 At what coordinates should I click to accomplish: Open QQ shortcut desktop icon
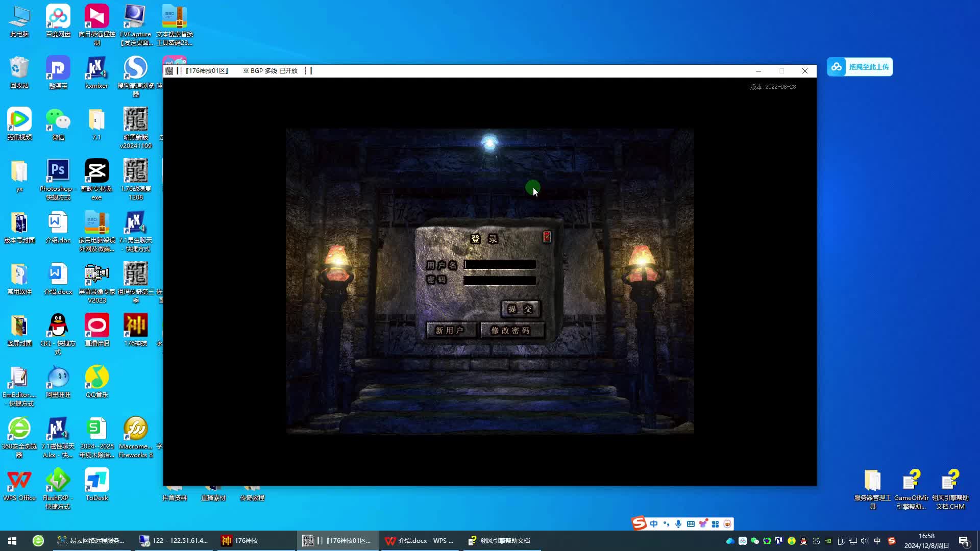tap(58, 334)
